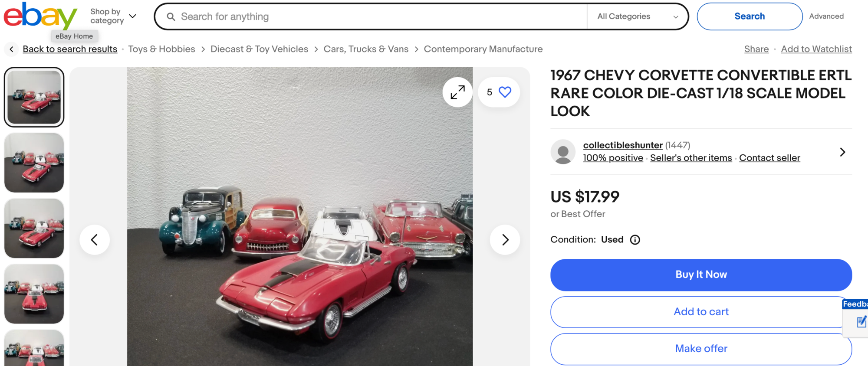Click the condition info icon
The height and width of the screenshot is (366, 868).
point(635,240)
